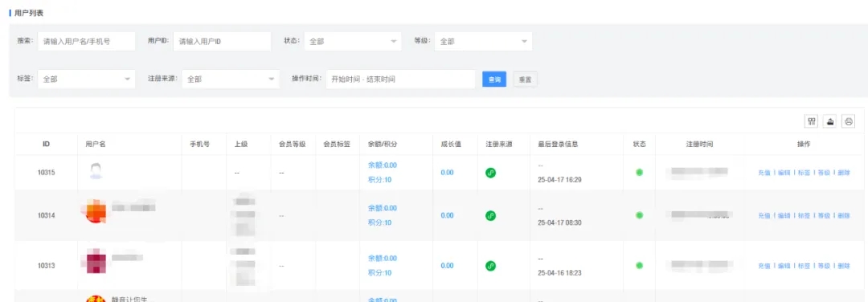The width and height of the screenshot is (868, 302).
Task: Click 删除 for user 10314
Action: pos(844,216)
